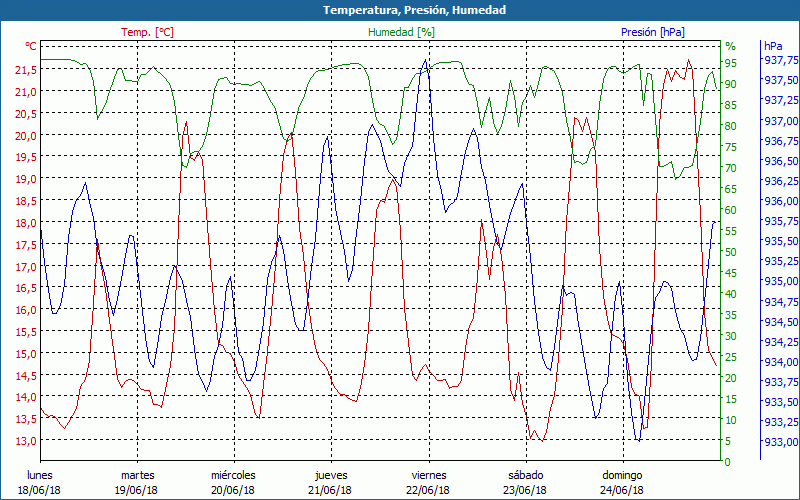Click the 933,25 pressure axis value

tap(780, 422)
